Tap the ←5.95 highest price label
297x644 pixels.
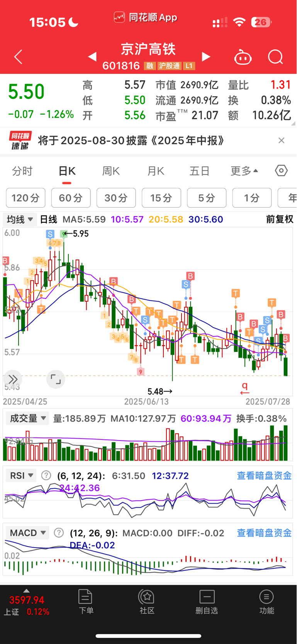click(x=76, y=234)
